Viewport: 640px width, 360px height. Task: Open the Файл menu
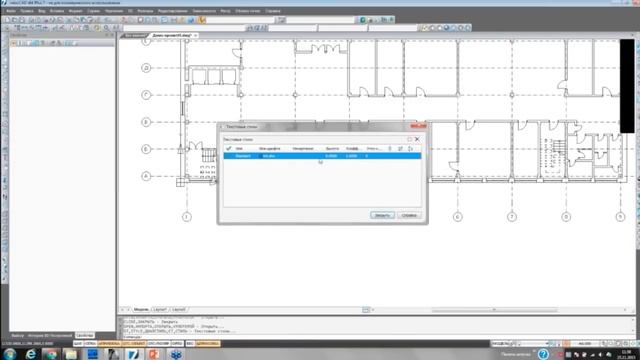[x=11, y=11]
